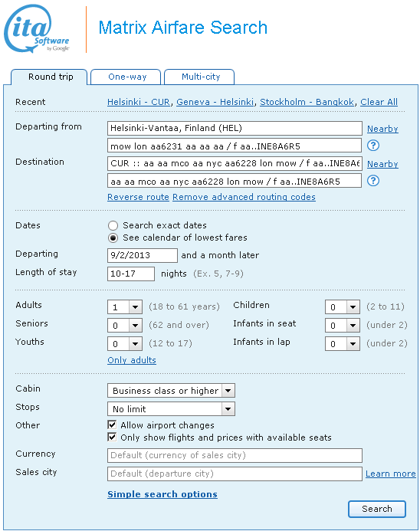Open the Adults count dropdown
The height and width of the screenshot is (531, 420).
(125, 307)
